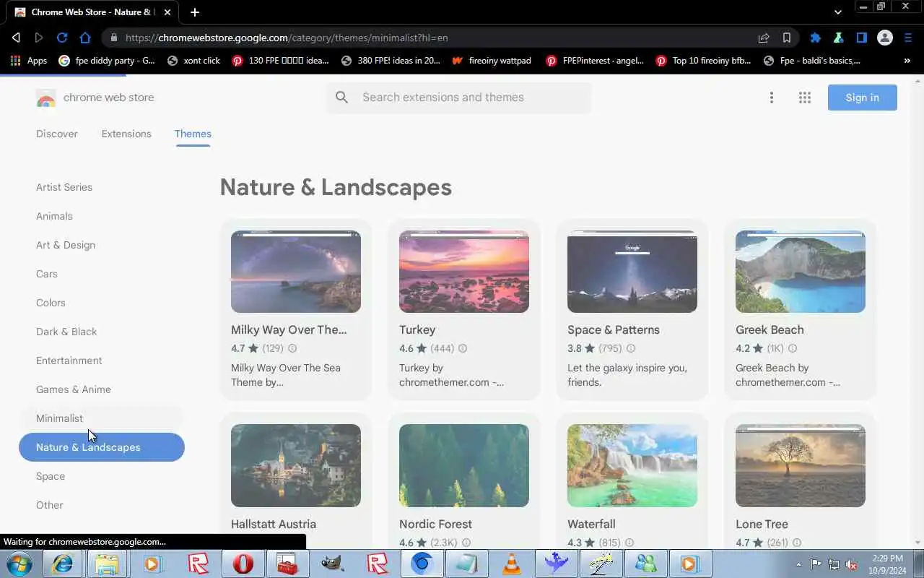Open Milky Way Over The Sea thumbnail

[296, 272]
